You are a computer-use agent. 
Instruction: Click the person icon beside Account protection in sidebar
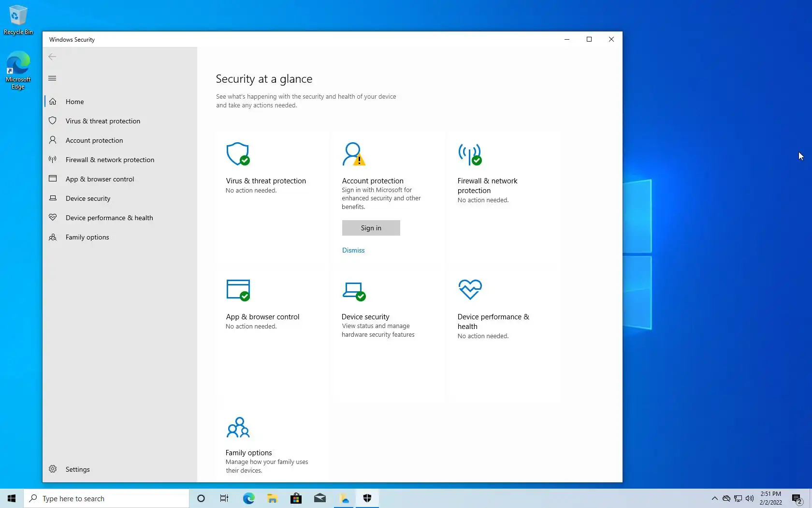tap(53, 140)
